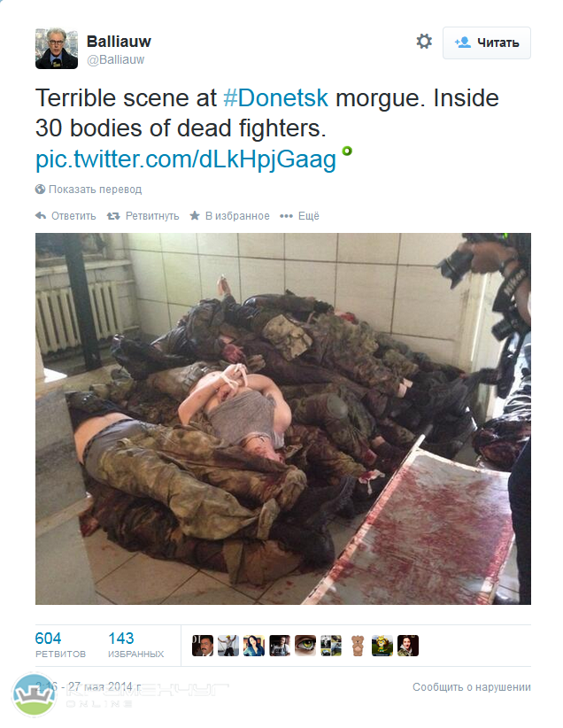Screen dimensions: 563x728
Task: Follow the #Donetsk hashtag link
Action: (275, 98)
